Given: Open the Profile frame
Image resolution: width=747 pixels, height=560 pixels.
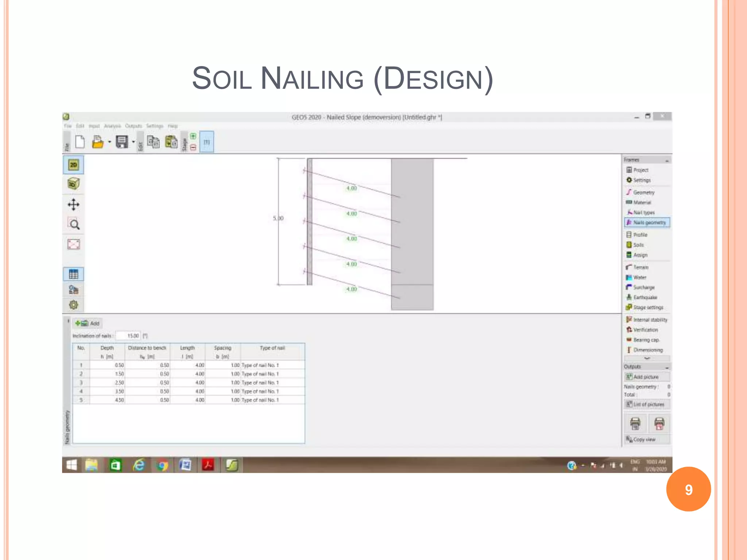Looking at the screenshot, I should point(647,235).
